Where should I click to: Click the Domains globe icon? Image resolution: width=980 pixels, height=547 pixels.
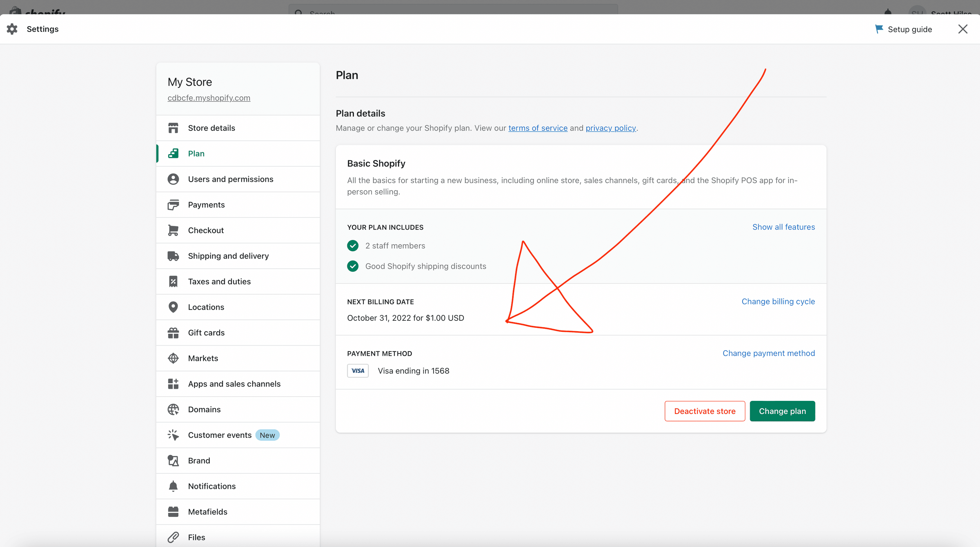(x=173, y=409)
